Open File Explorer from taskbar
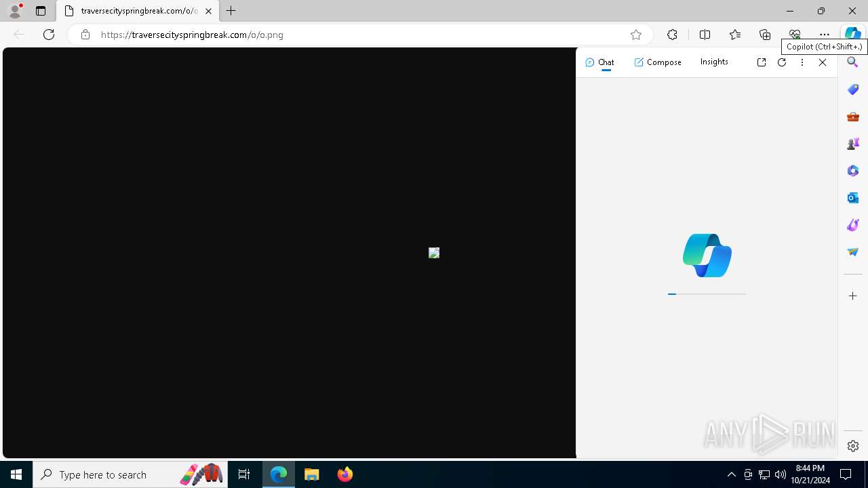Screen dimensions: 868x488 click(312, 474)
